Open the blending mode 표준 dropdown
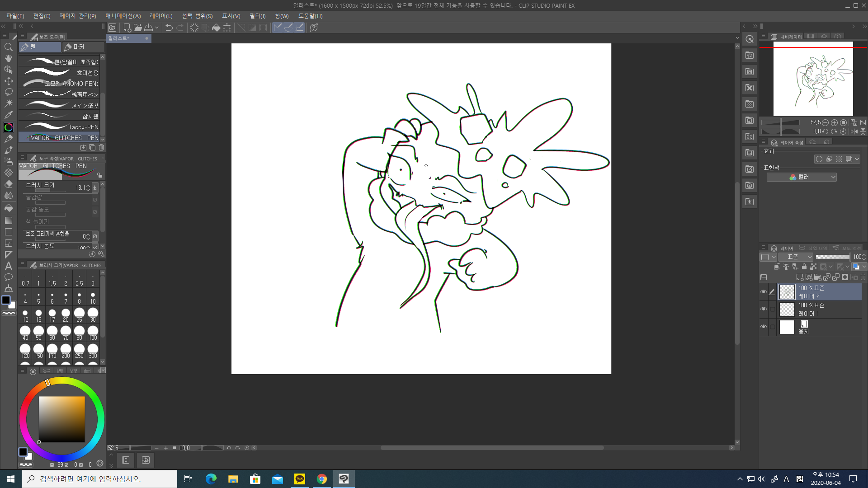868x488 pixels. point(796,257)
